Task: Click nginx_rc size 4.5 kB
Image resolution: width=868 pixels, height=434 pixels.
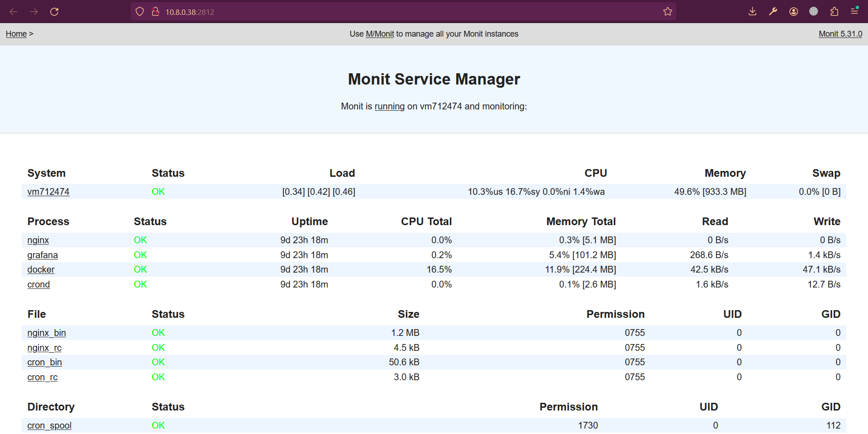Action: 406,348
